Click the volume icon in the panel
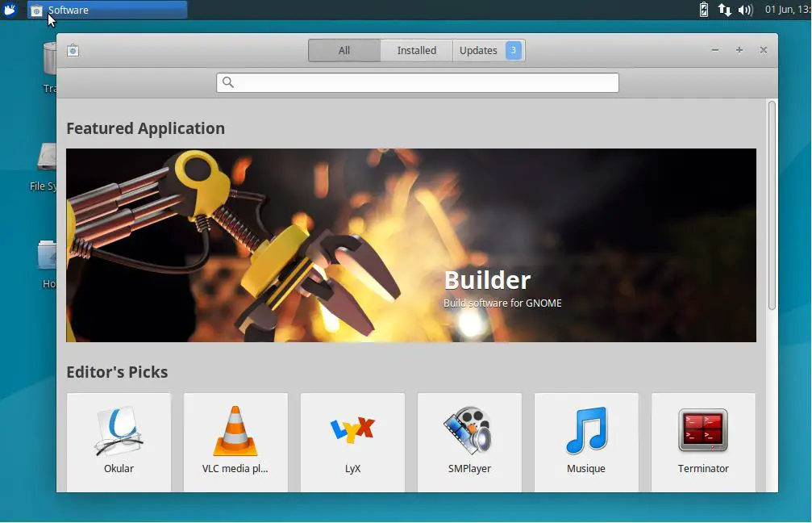This screenshot has width=812, height=523. [746, 10]
